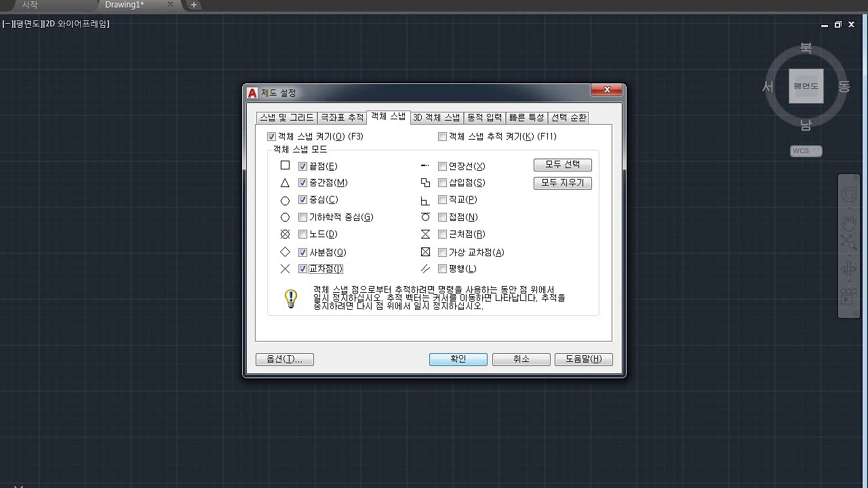Open 도움말(H) help button

584,359
